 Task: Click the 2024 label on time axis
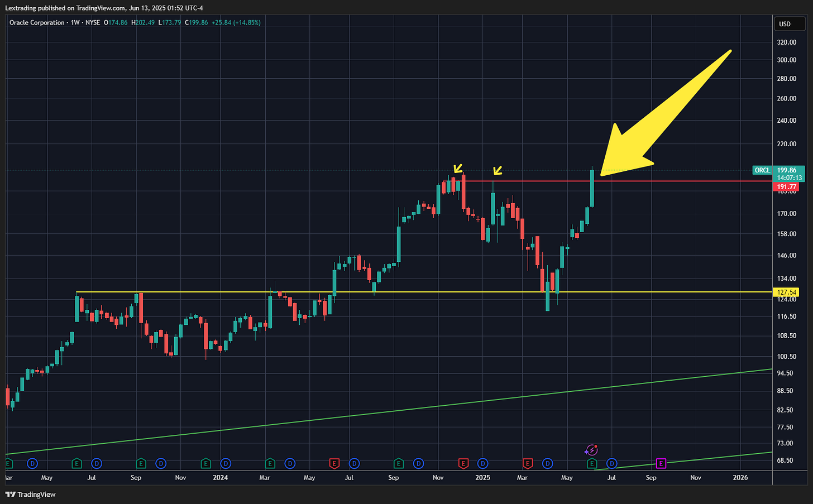221,477
